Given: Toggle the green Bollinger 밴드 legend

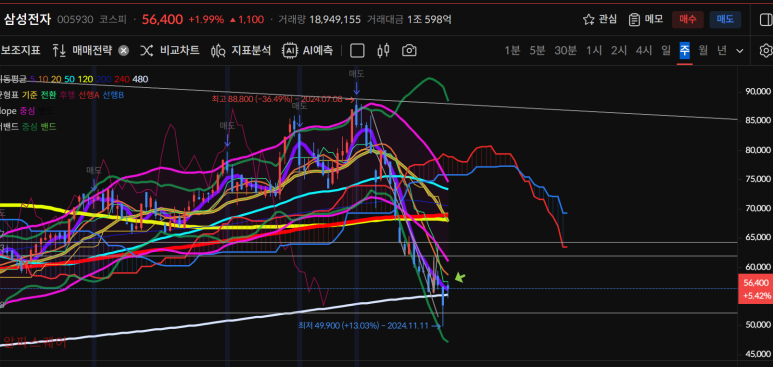Looking at the screenshot, I should pyautogui.click(x=48, y=127).
